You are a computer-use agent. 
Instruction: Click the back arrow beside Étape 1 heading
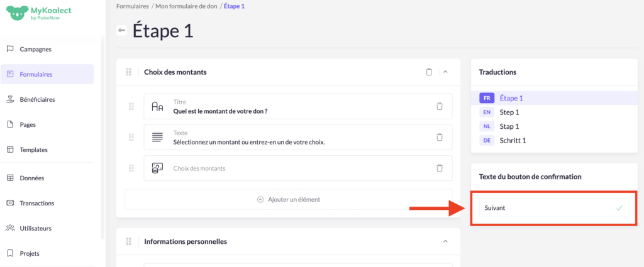coord(122,30)
